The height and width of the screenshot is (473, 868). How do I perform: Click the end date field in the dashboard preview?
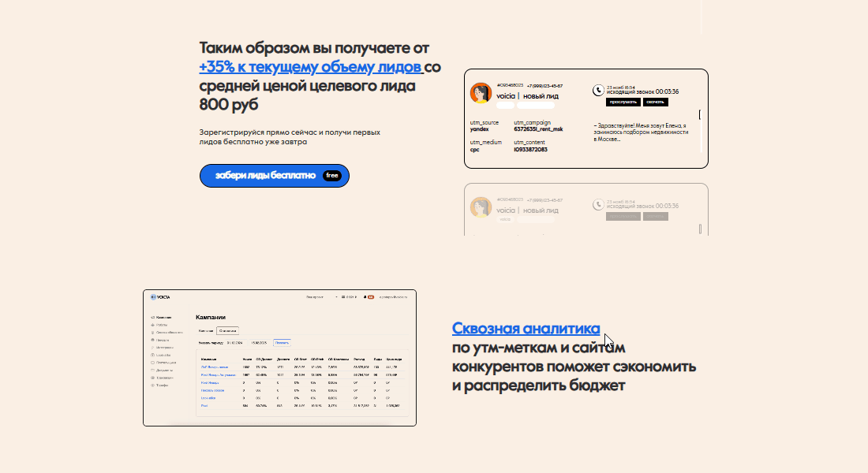click(x=260, y=342)
